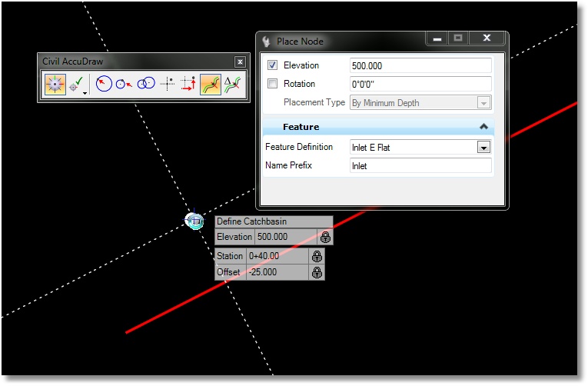The height and width of the screenshot is (386, 588).
Task: Close the Civil AccuDraw toolbar
Action: (240, 62)
